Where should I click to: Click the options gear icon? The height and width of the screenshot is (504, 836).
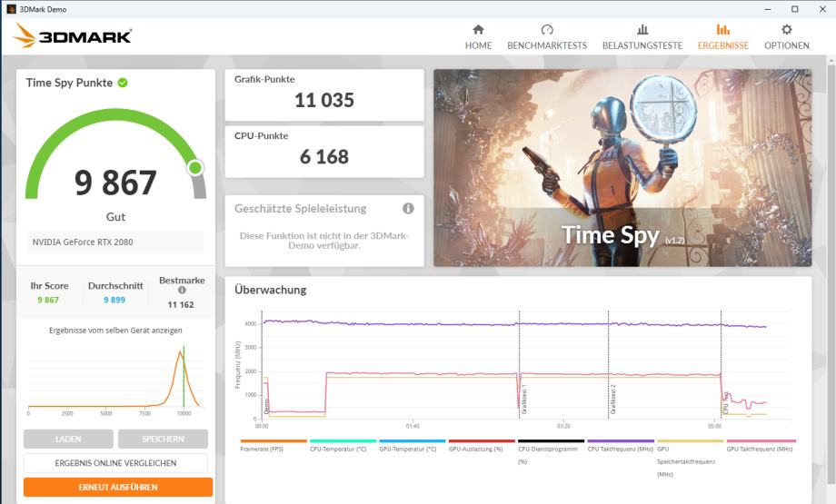click(786, 29)
